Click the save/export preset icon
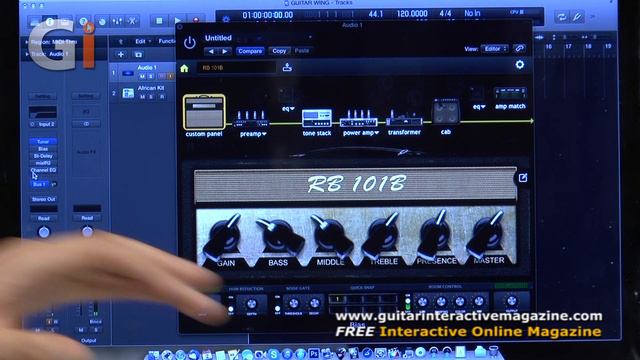 [287, 67]
